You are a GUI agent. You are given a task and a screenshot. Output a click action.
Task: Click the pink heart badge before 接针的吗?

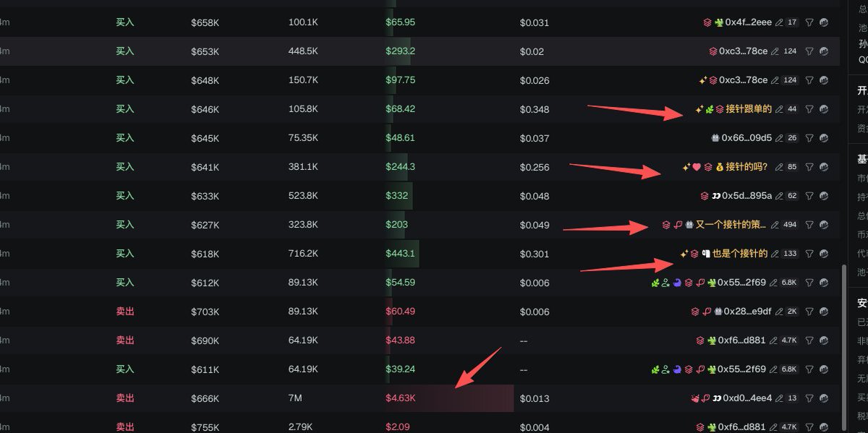(697, 167)
